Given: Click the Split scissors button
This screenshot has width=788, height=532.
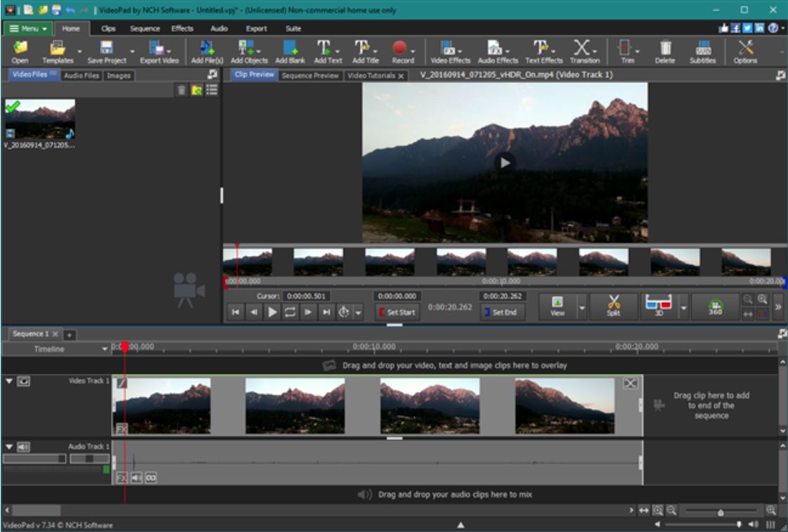Looking at the screenshot, I should click(x=613, y=306).
